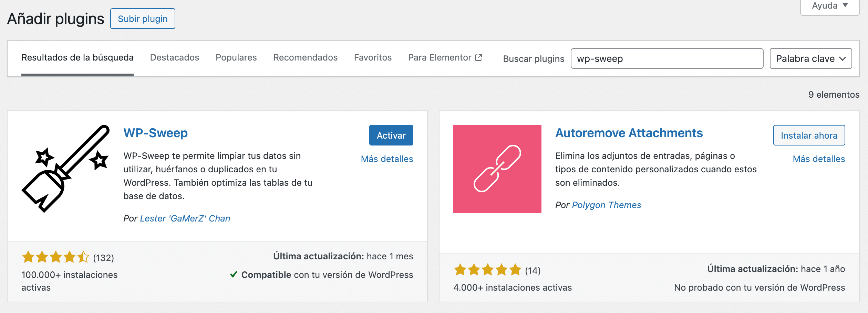
Task: Open Más detalles for WP-Sweep
Action: tap(387, 159)
